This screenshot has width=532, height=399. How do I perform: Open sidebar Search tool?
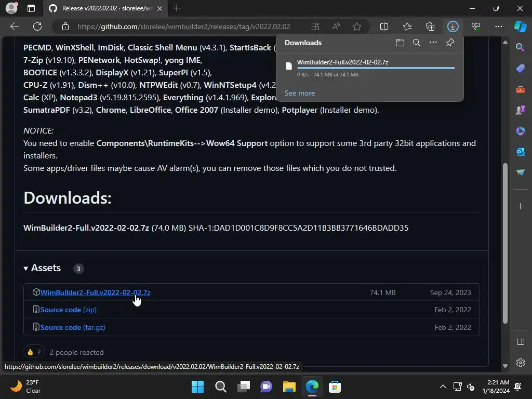[x=520, y=47]
